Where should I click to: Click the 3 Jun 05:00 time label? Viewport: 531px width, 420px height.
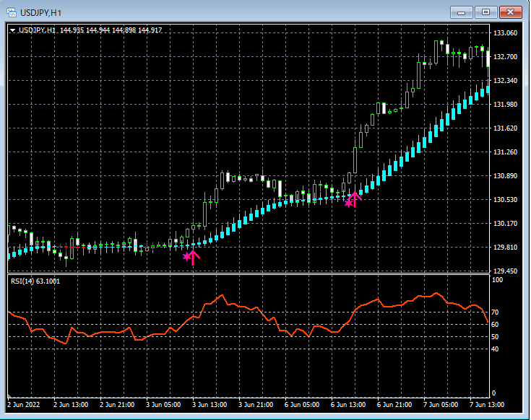[x=163, y=405]
